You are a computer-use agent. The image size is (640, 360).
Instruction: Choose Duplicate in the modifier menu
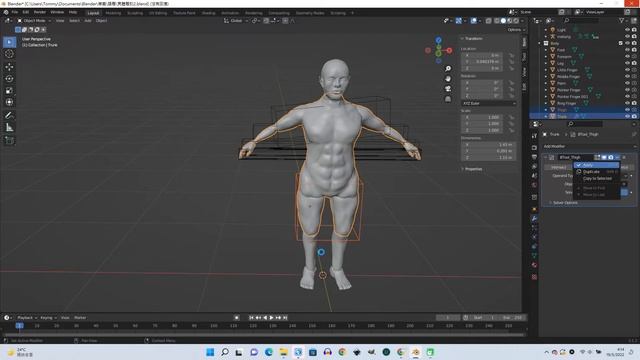pos(596,172)
